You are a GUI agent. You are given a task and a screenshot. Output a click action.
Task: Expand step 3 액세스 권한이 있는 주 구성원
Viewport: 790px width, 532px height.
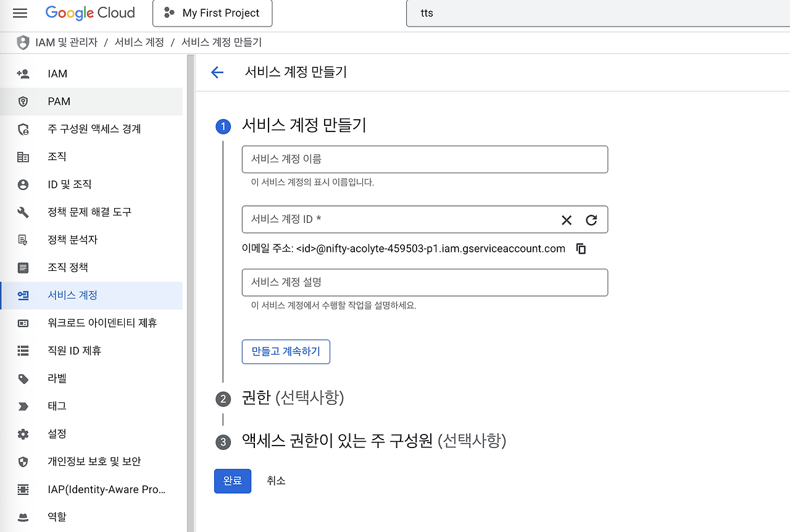pos(374,441)
